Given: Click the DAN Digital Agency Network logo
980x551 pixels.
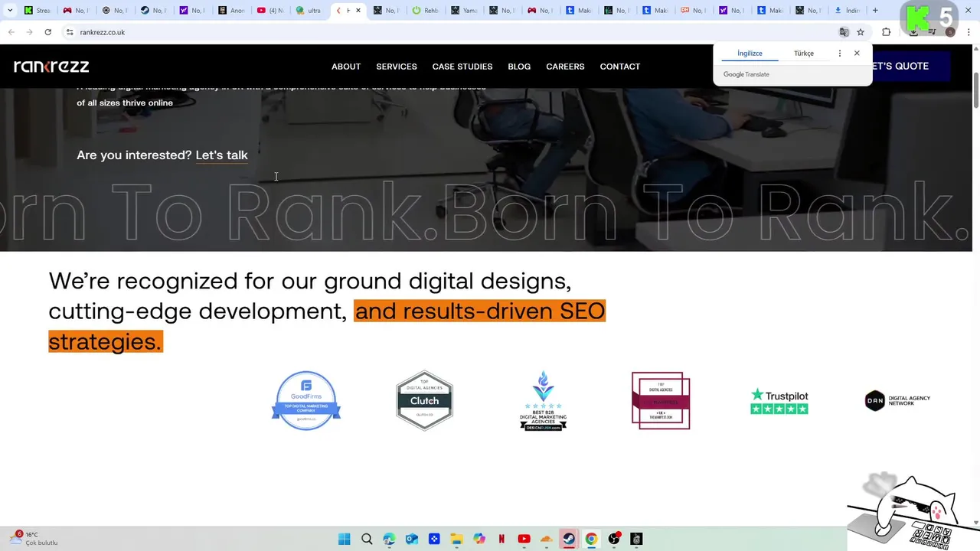Looking at the screenshot, I should [897, 400].
